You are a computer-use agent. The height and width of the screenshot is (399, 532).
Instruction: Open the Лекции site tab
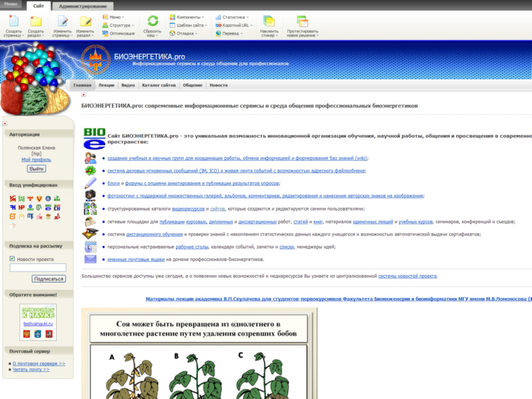106,85
